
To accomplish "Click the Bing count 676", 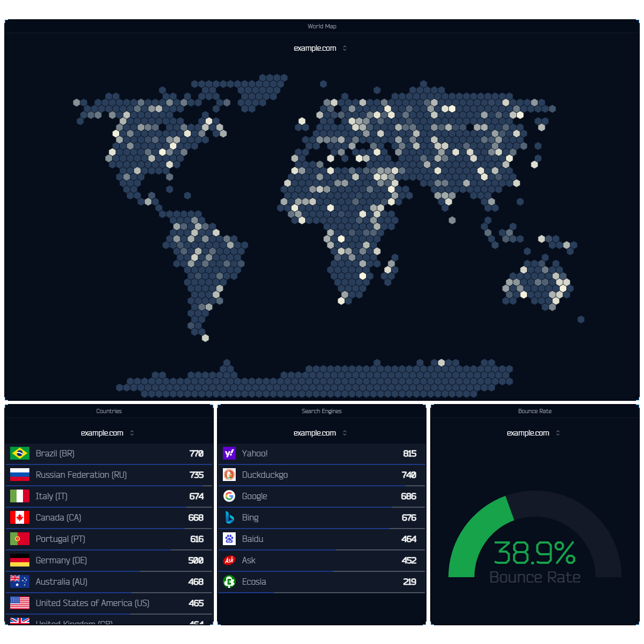I will click(409, 517).
